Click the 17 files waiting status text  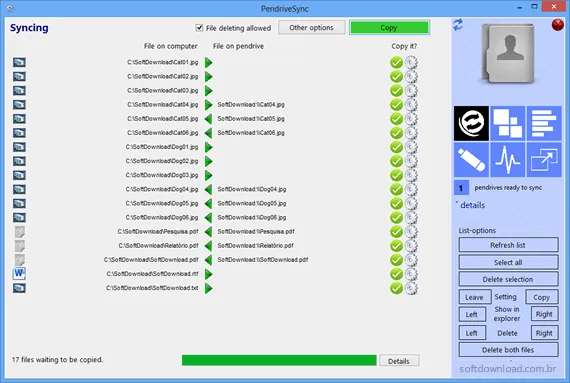point(57,360)
